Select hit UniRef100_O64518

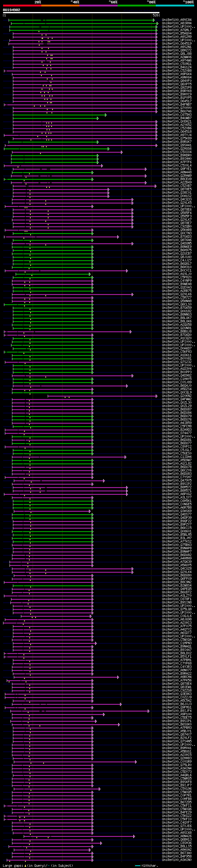(177, 132)
